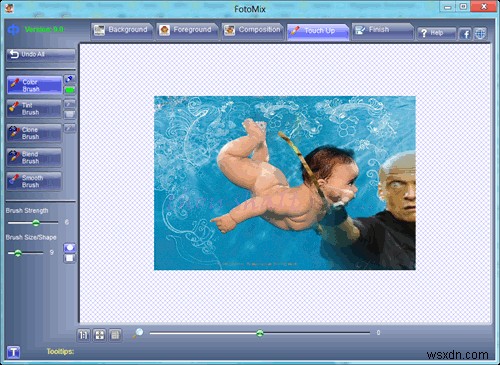Click the green brush color swatch
This screenshot has width=500, height=365.
(70, 90)
